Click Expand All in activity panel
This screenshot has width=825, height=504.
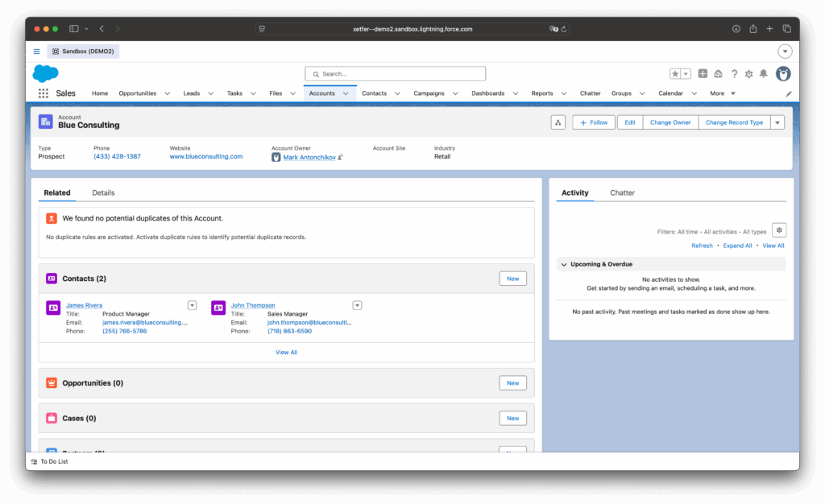click(737, 246)
